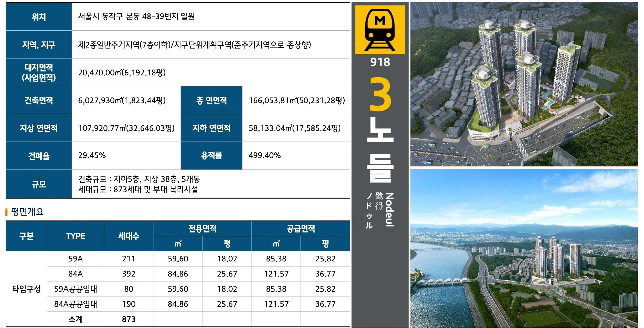Click the 위치 header cell
The height and width of the screenshot is (328, 644).
tap(39, 17)
